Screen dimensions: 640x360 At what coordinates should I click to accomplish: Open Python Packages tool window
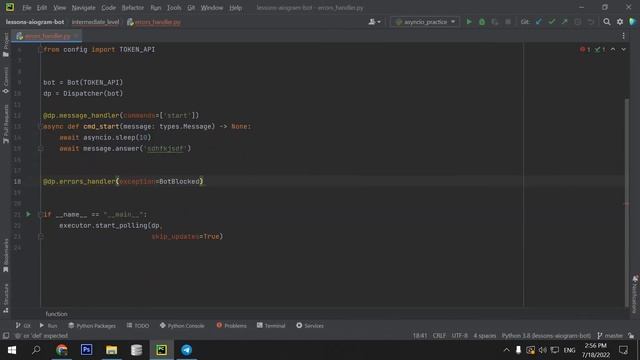click(92, 325)
